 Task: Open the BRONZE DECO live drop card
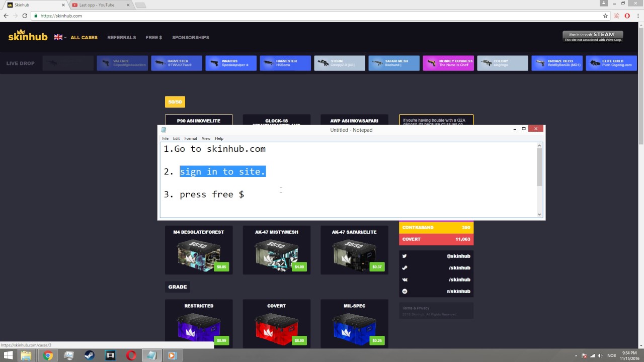(557, 63)
